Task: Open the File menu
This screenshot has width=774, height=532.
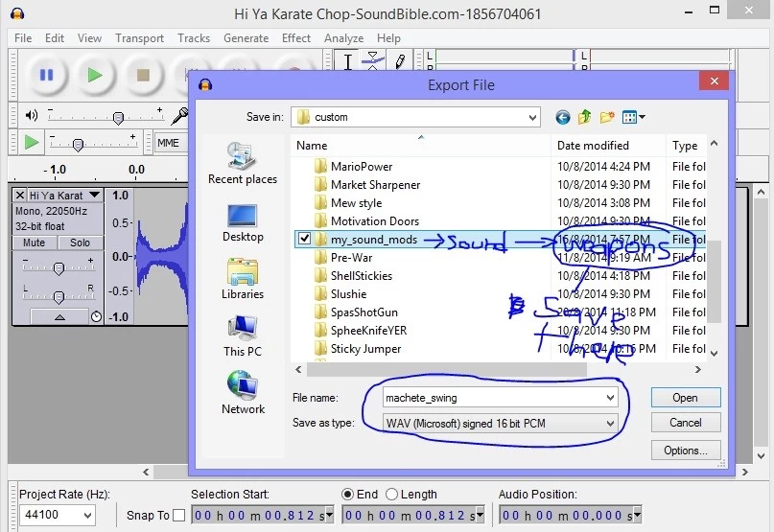Action: [23, 38]
